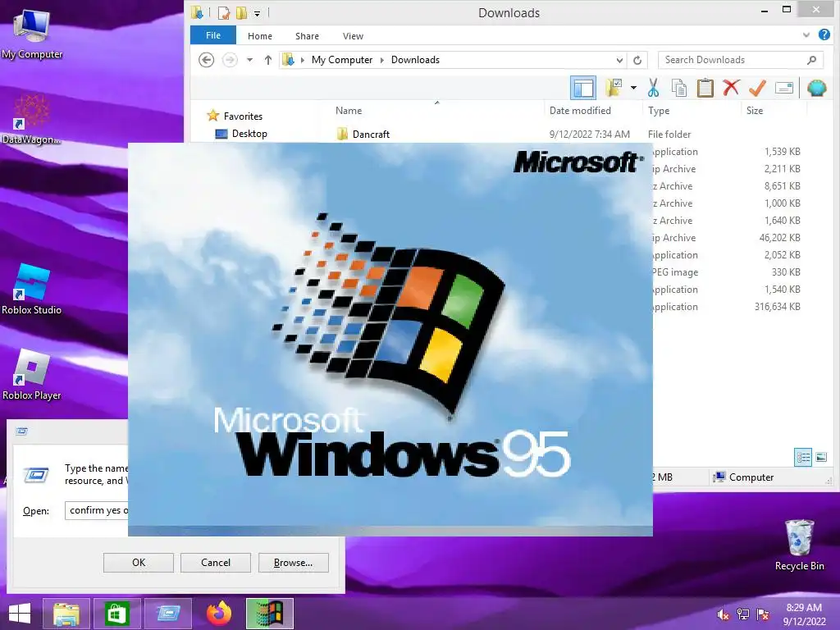This screenshot has height=630, width=840.
Task: Expand the address bar history dropdown
Action: coord(619,60)
